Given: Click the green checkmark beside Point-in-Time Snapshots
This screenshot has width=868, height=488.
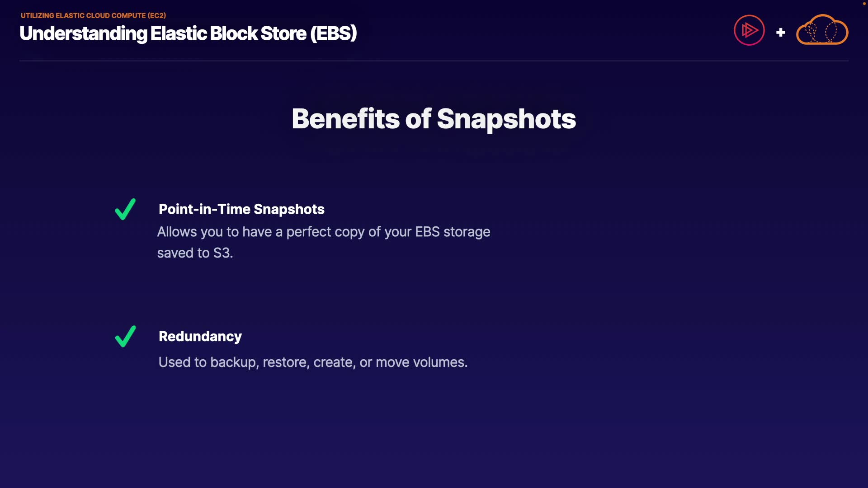Looking at the screenshot, I should pos(125,209).
